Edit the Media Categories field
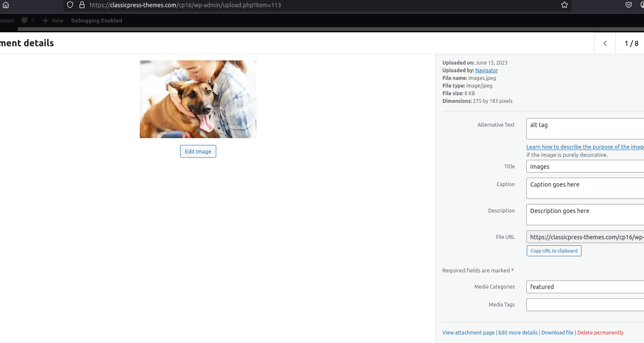The height and width of the screenshot is (343, 644). pyautogui.click(x=585, y=287)
